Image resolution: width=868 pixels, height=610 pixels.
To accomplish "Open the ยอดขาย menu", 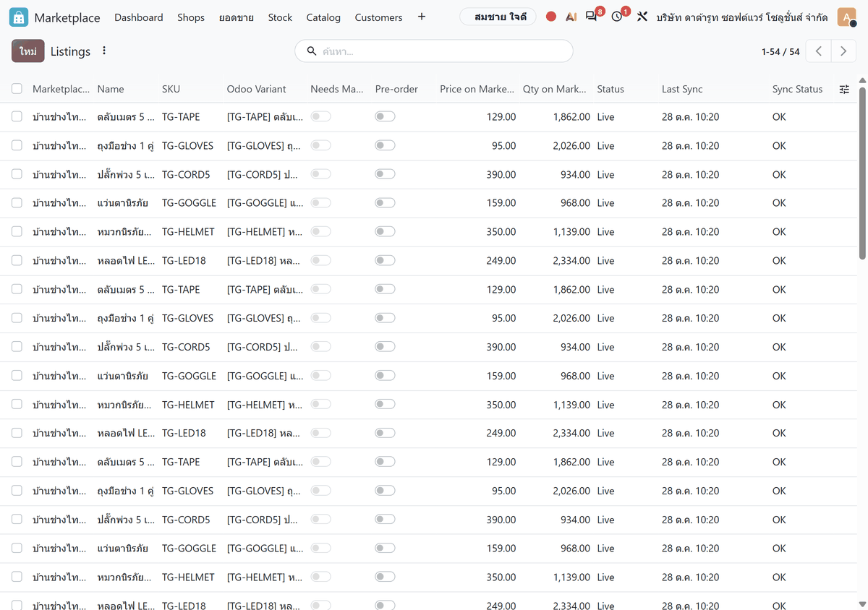I will (236, 17).
